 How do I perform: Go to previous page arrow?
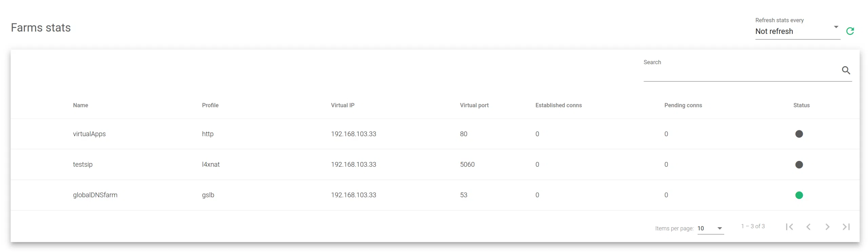coord(808,227)
